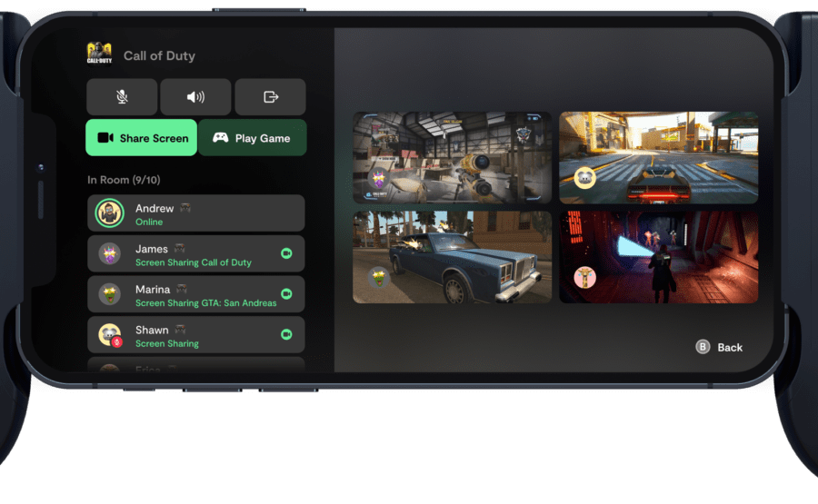The height and width of the screenshot is (504, 818).
Task: Click the Play Game button
Action: [x=253, y=138]
